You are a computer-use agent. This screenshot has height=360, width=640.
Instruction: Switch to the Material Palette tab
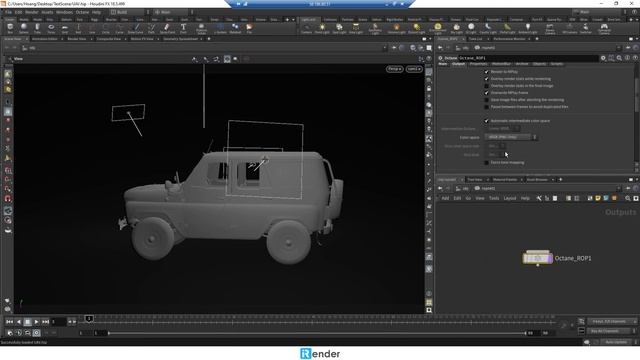[505, 180]
